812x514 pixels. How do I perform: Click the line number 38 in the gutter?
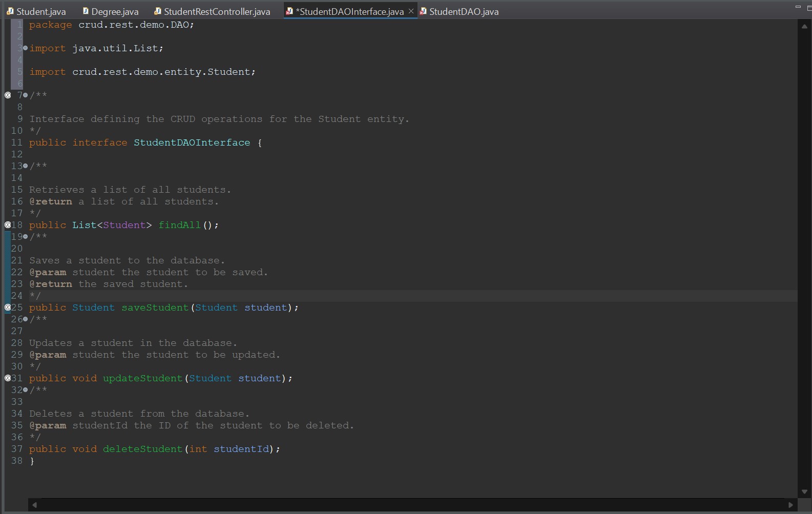pyautogui.click(x=17, y=461)
